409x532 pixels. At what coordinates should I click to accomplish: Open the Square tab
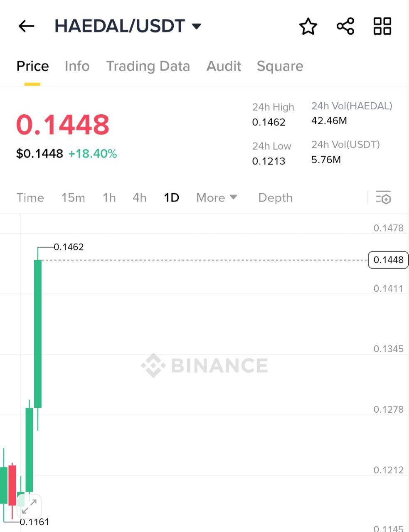280,66
